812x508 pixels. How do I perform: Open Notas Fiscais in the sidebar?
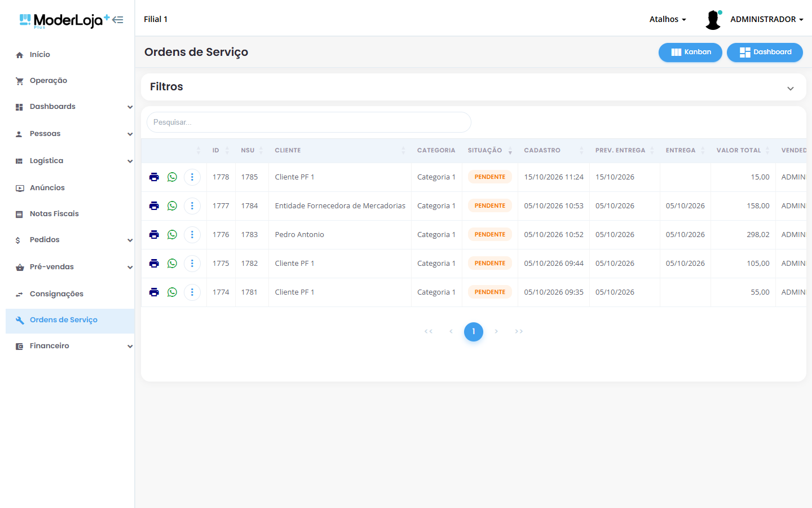[70, 214]
